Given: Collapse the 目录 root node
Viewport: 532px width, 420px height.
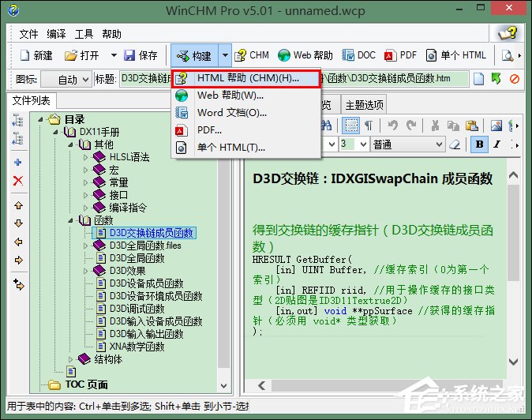Looking at the screenshot, I should coord(41,119).
